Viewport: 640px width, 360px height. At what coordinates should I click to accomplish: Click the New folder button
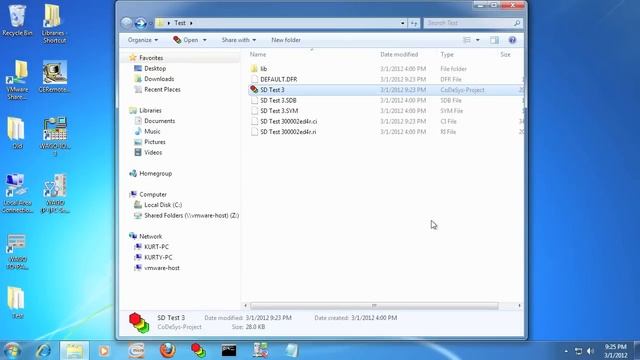pyautogui.click(x=286, y=40)
